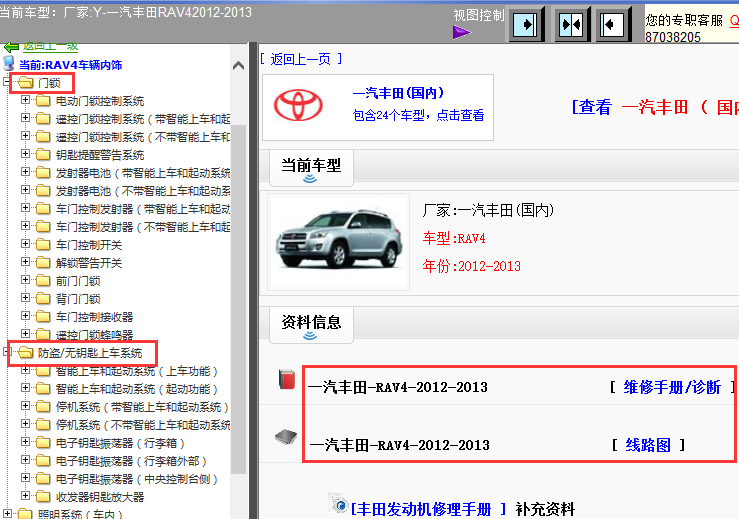Screen dimensions: 739x519
Task: Click the 厂家:一汽丰田(国内) text
Action: pyautogui.click(x=488, y=210)
